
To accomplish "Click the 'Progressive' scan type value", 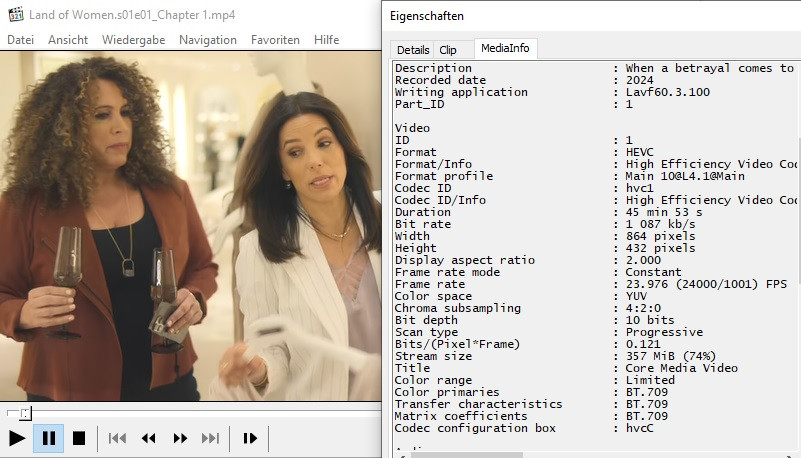I will tap(664, 332).
